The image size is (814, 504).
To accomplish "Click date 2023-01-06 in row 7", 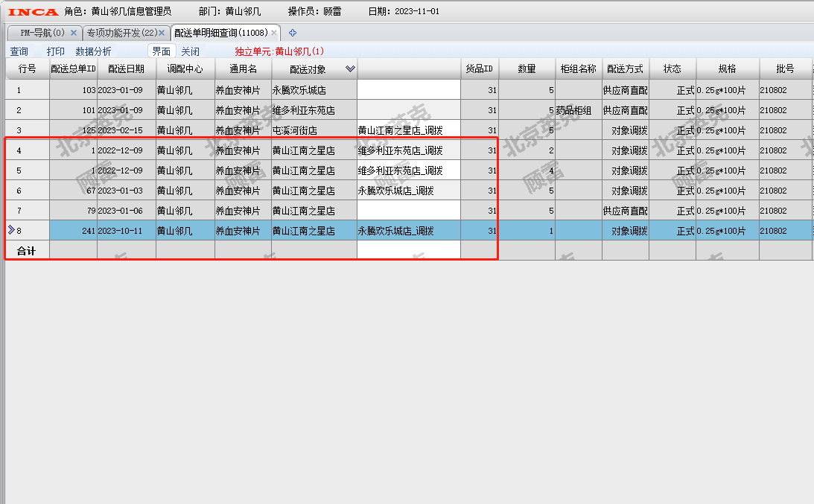I will 126,211.
